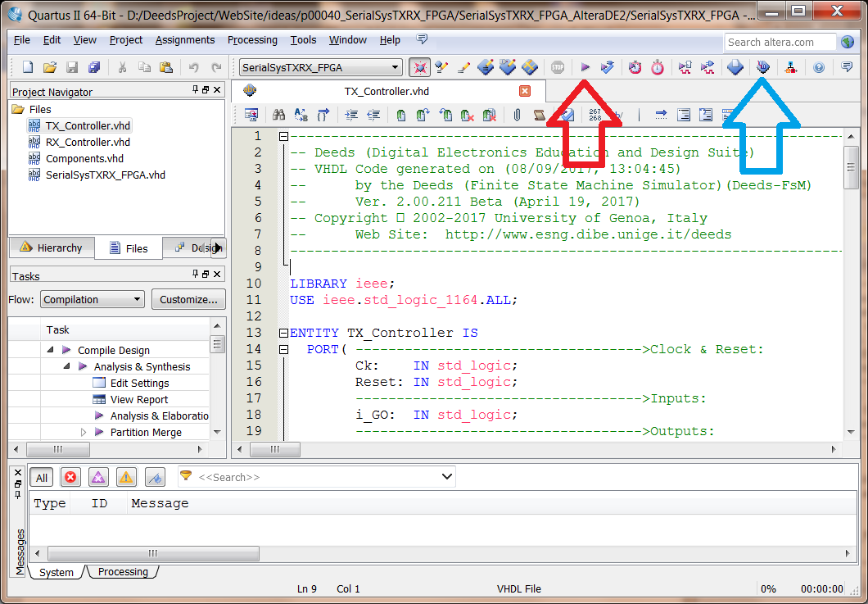Launch Gate Level Simulation waveform icon
This screenshot has width=868, height=604.
pyautogui.click(x=707, y=67)
